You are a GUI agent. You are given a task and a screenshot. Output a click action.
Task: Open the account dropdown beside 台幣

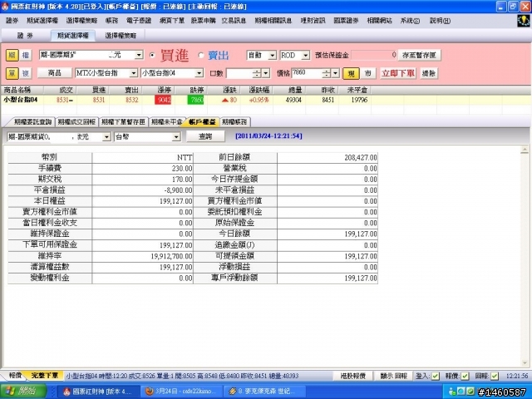coord(106,136)
